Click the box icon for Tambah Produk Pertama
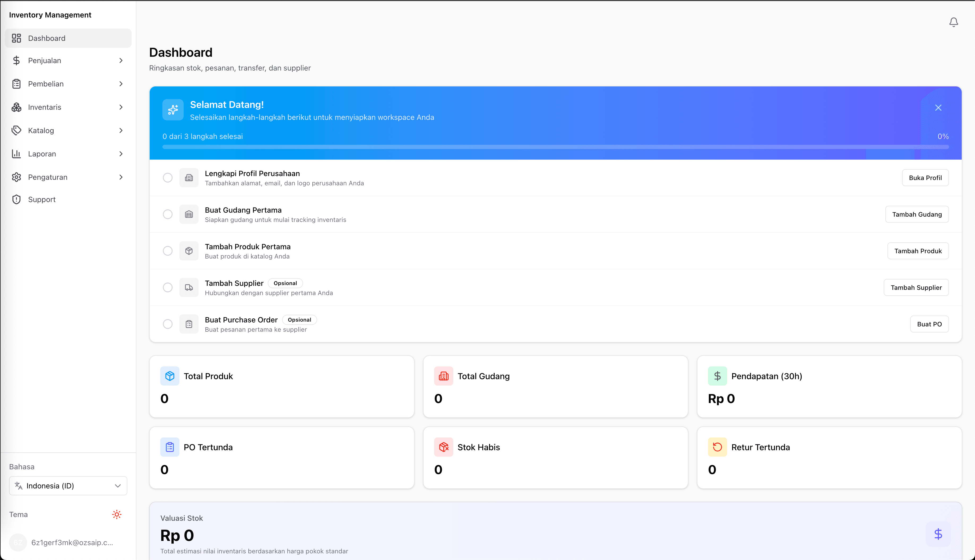975x560 pixels. (x=189, y=251)
